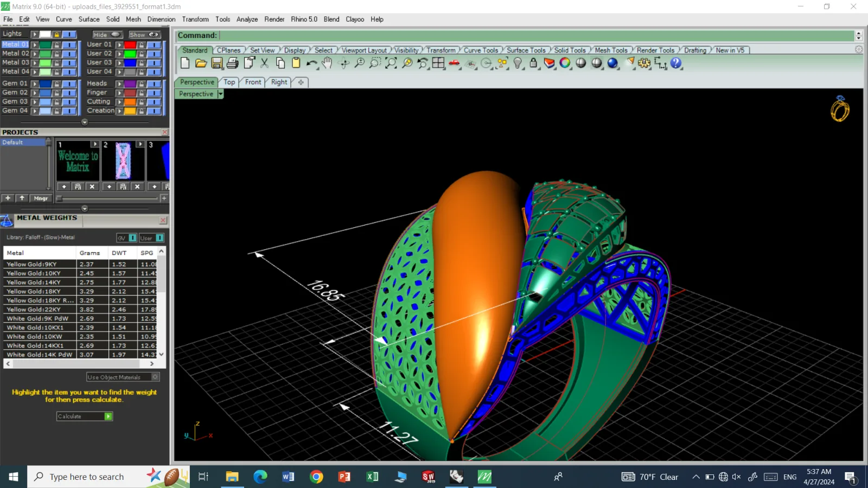The height and width of the screenshot is (488, 868).
Task: Save the file using the floppy disk icon
Action: pos(217,63)
